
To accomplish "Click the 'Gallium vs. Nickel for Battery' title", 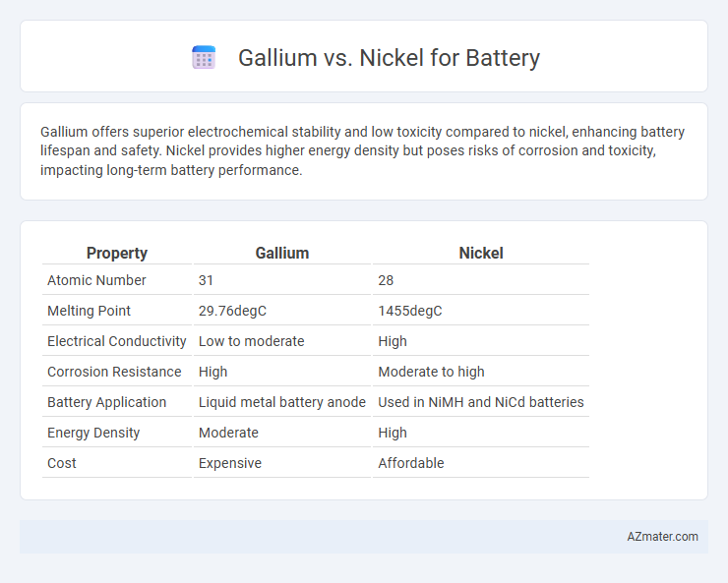I will pyautogui.click(x=389, y=58).
